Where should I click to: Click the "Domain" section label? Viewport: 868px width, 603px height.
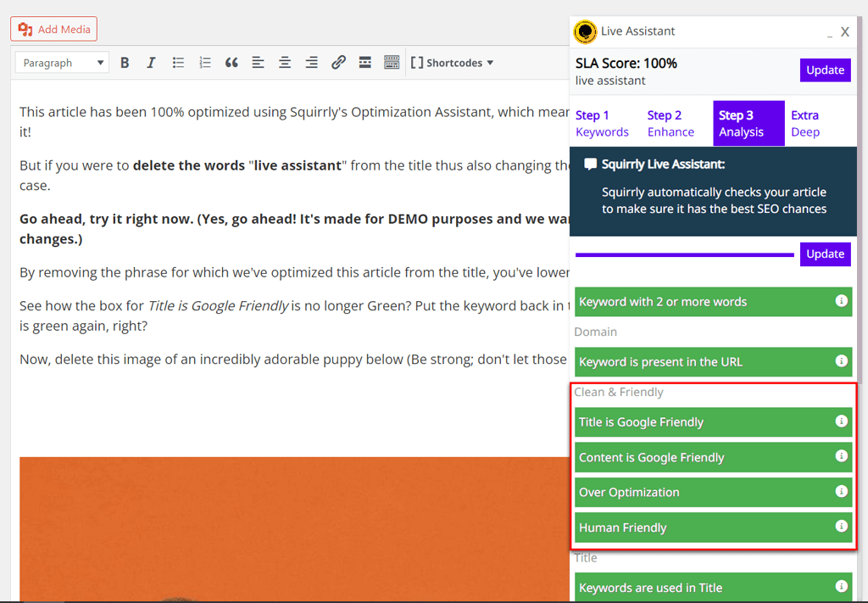point(595,332)
